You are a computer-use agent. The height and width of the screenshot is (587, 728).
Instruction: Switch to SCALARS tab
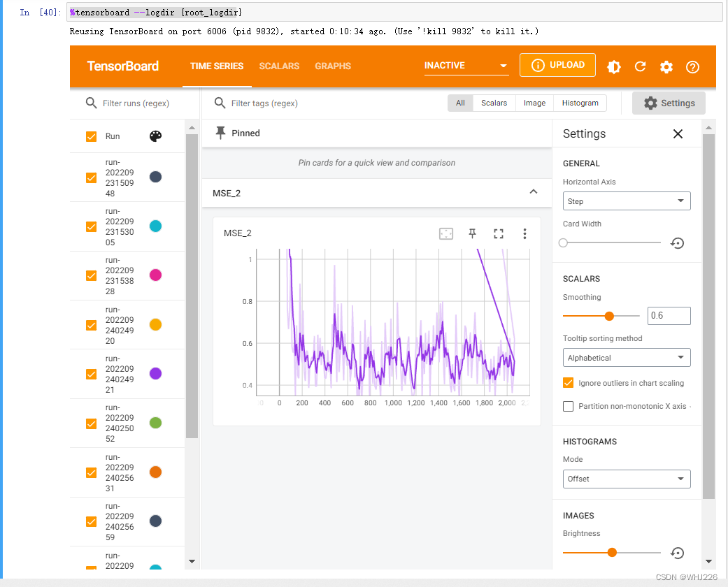[279, 66]
